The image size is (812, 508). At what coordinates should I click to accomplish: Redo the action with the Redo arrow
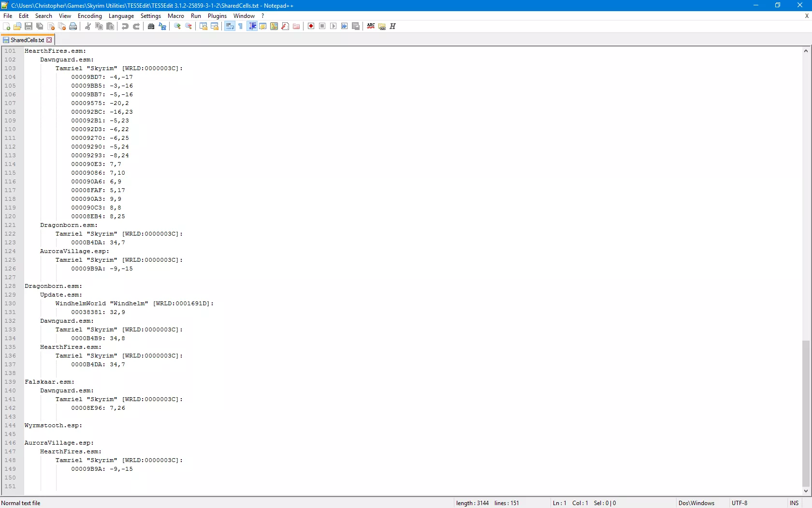[x=136, y=26]
